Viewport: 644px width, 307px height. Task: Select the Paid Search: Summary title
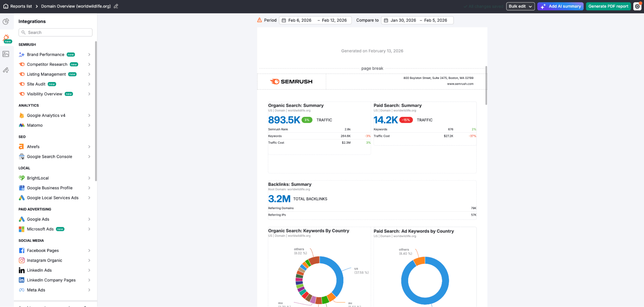point(398,105)
